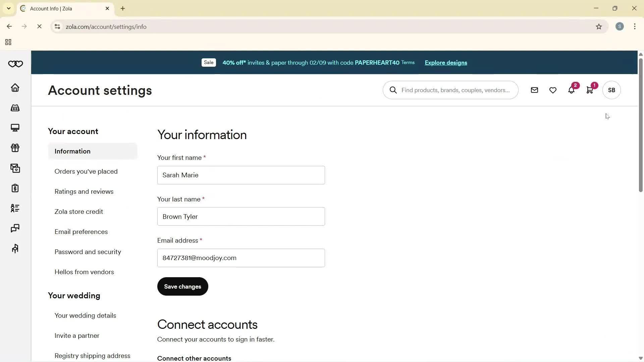Image resolution: width=644 pixels, height=362 pixels.
Task: Click the email address input field
Action: click(x=241, y=258)
